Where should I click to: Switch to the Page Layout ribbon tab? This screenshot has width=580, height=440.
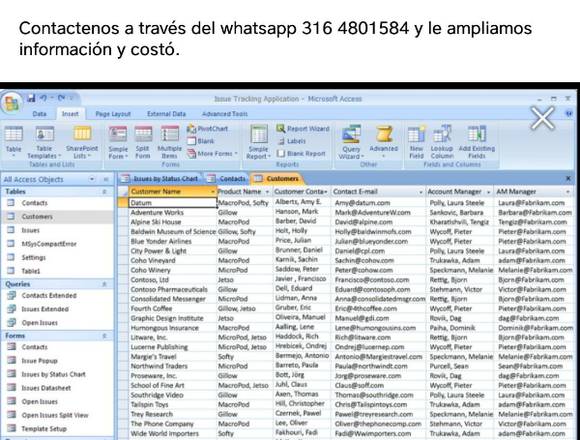click(113, 114)
